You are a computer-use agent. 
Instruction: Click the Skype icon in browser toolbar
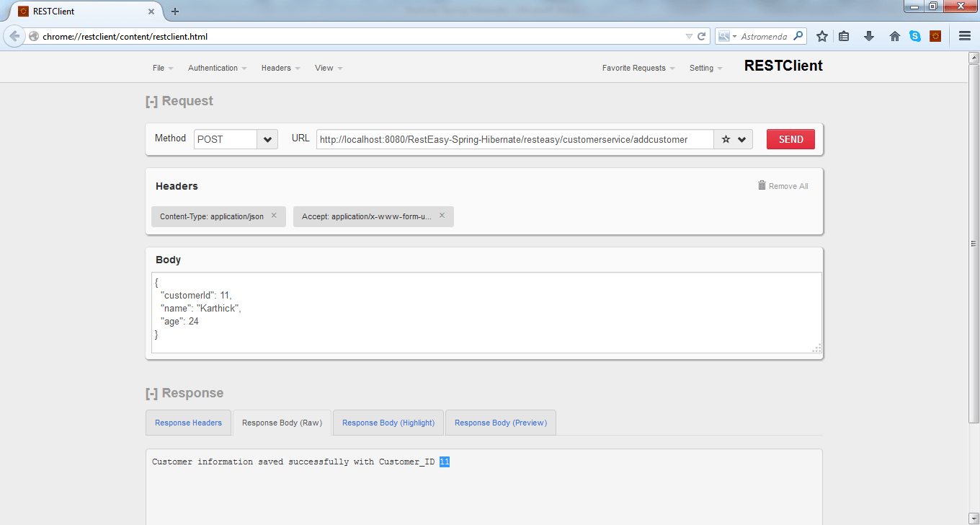pos(915,36)
